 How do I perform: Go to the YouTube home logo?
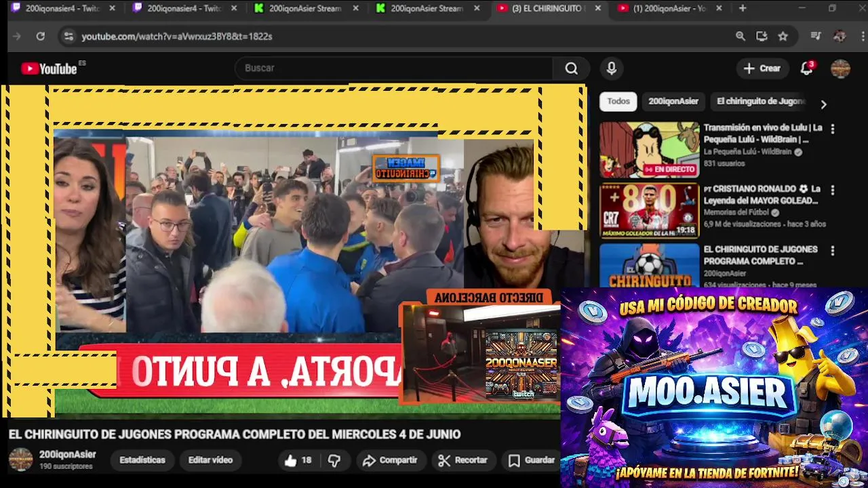coord(49,68)
